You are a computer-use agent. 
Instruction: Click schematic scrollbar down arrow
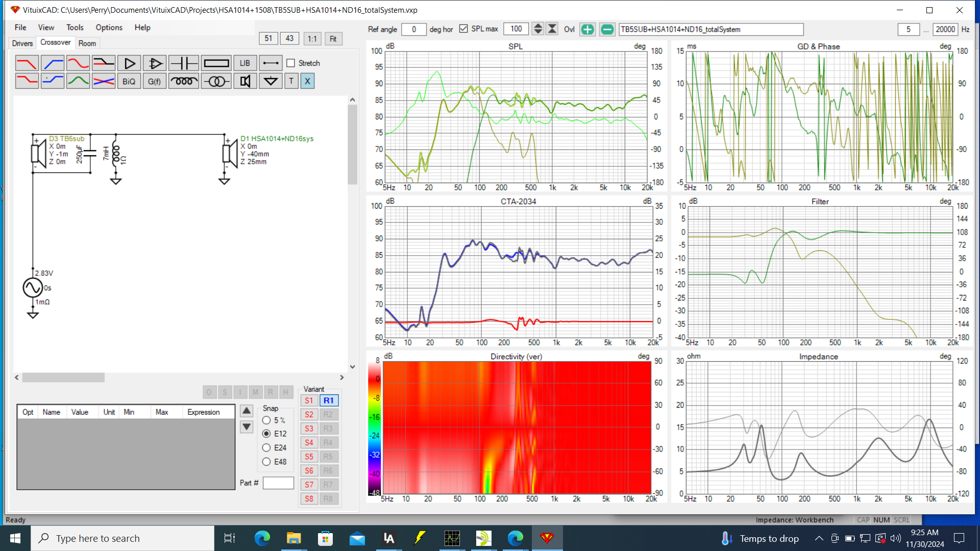coord(352,367)
